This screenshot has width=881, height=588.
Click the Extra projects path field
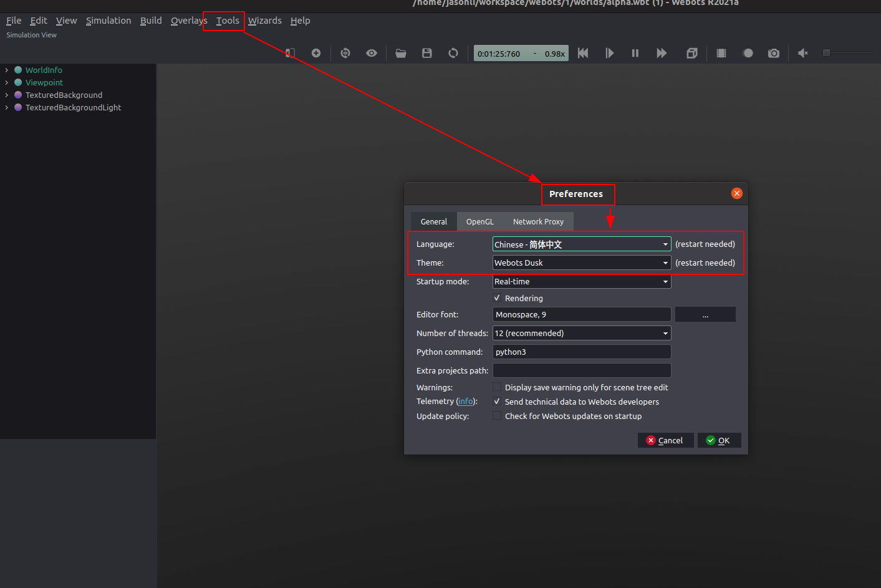tap(582, 371)
